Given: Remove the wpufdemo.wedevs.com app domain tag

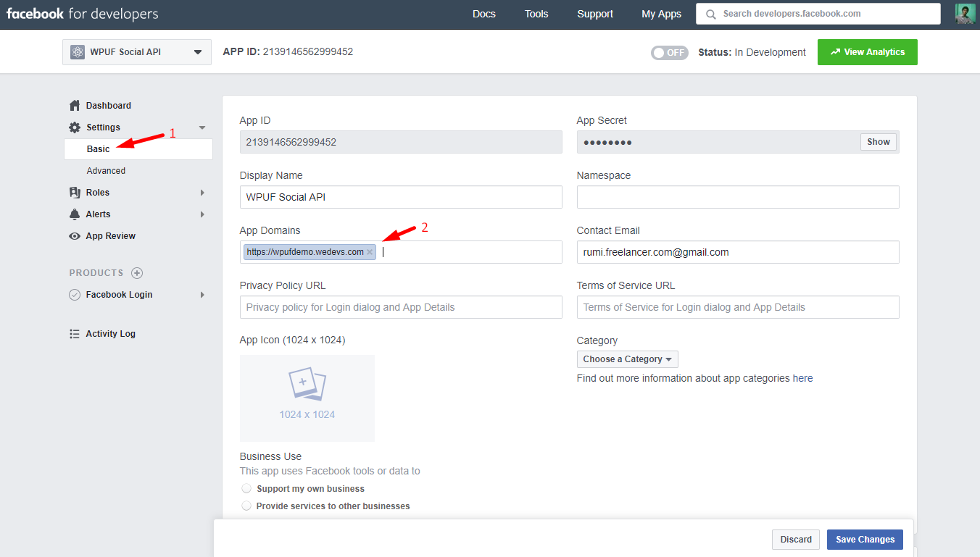Looking at the screenshot, I should coord(370,251).
